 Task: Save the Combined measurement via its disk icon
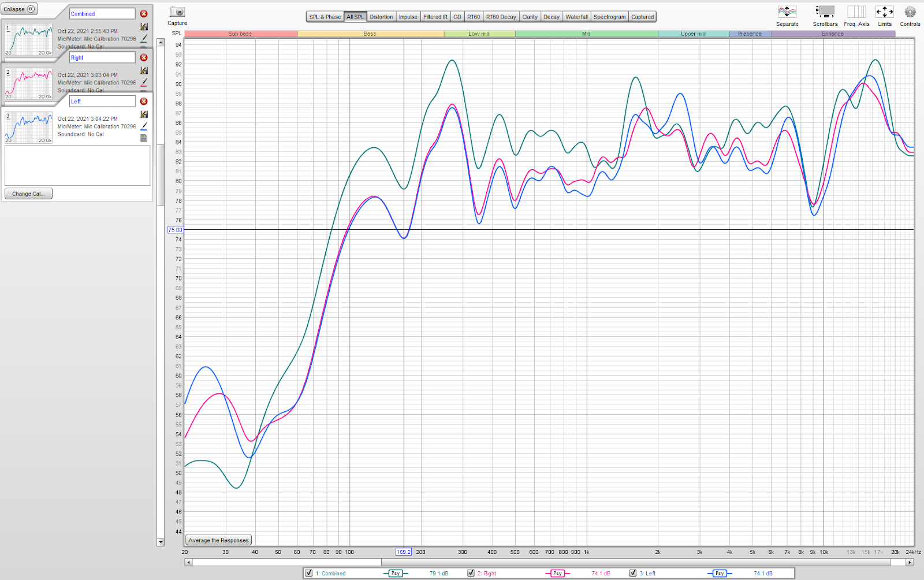(x=144, y=27)
